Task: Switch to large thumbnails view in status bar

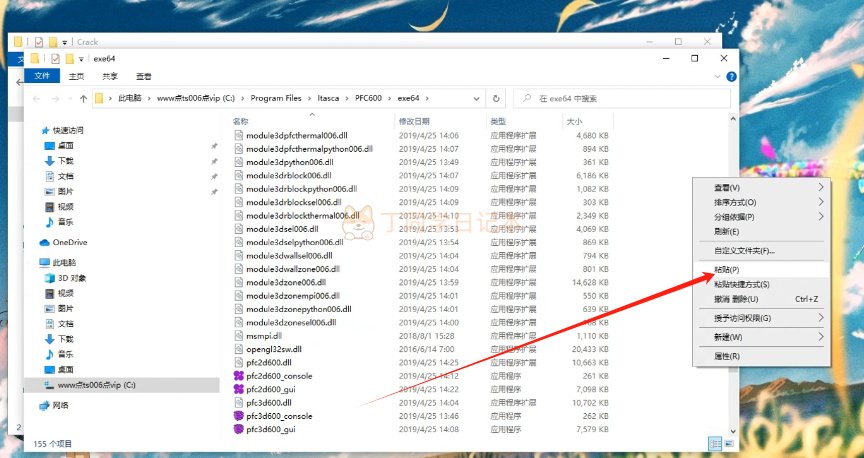Action: point(727,442)
